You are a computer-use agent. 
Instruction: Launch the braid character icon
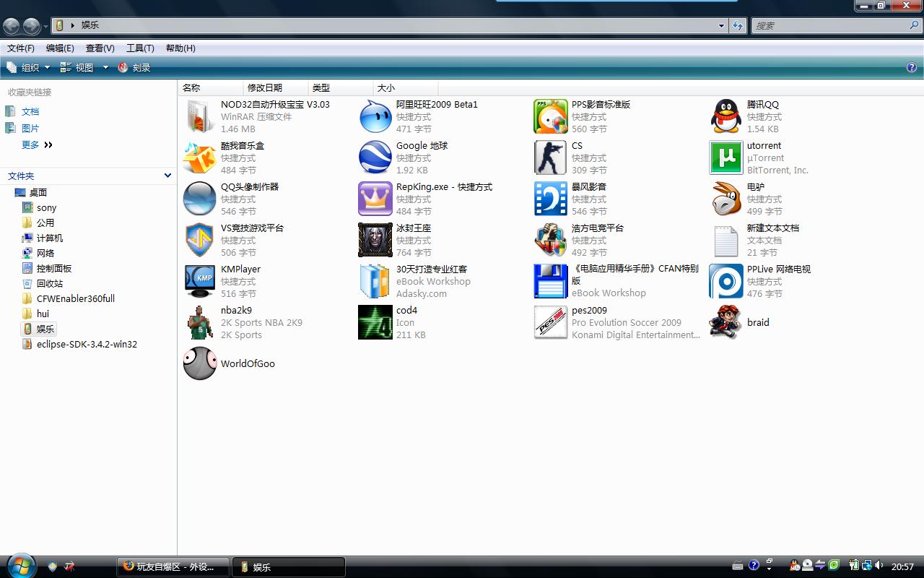click(726, 322)
